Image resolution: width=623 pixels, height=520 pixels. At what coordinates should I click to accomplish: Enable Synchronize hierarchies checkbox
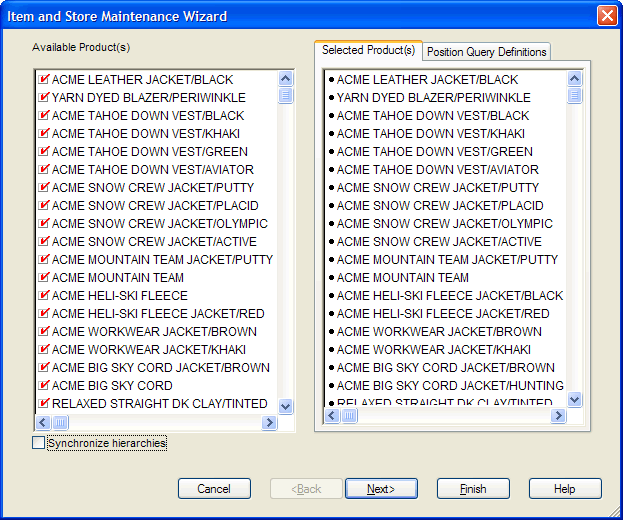[39, 443]
